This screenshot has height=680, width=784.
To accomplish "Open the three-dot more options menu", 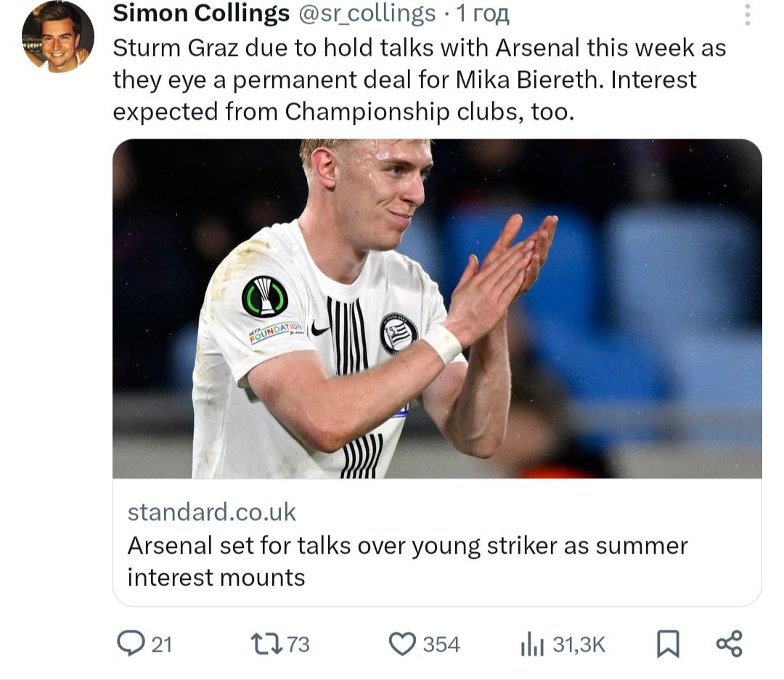I will [x=748, y=15].
